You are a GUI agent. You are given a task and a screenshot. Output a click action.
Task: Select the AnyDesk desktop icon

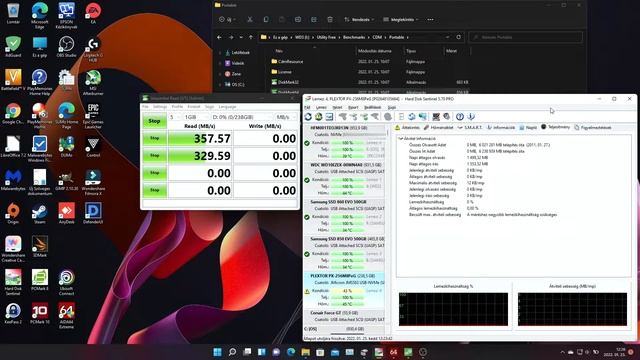point(67,213)
